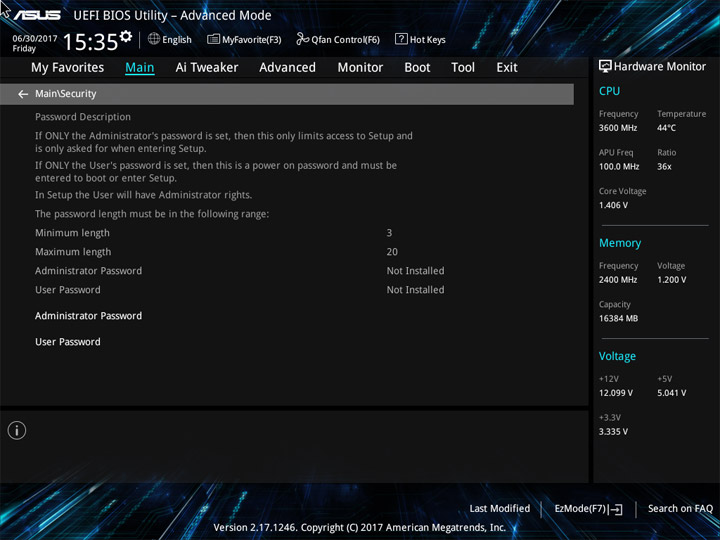
Task: Set the Administrator Password option
Action: point(89,316)
